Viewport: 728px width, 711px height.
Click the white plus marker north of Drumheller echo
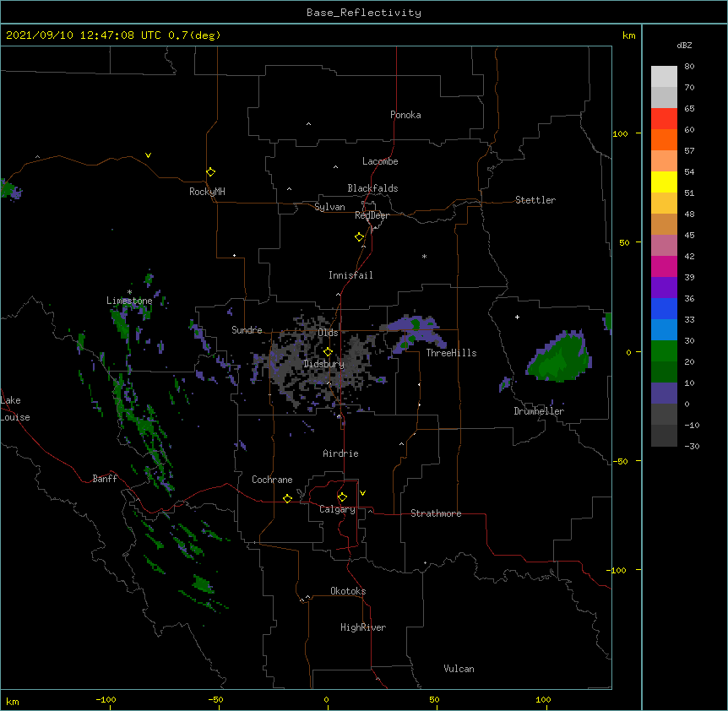(x=517, y=317)
